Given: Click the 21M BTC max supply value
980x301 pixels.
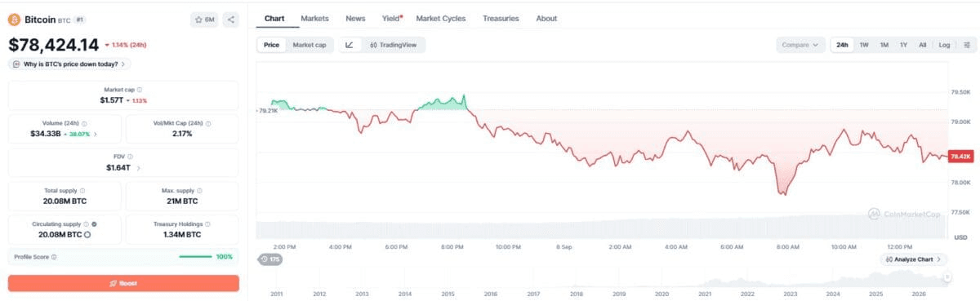Looking at the screenshot, I should tap(181, 201).
